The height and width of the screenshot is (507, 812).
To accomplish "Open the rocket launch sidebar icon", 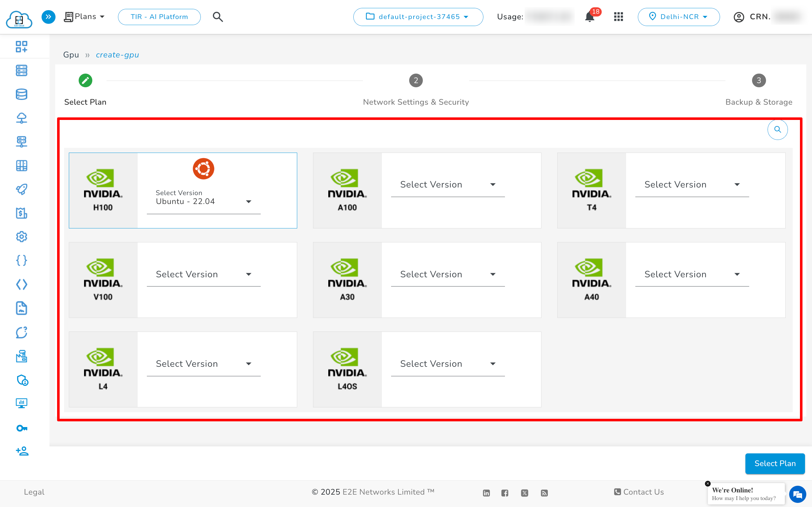I will [x=22, y=189].
